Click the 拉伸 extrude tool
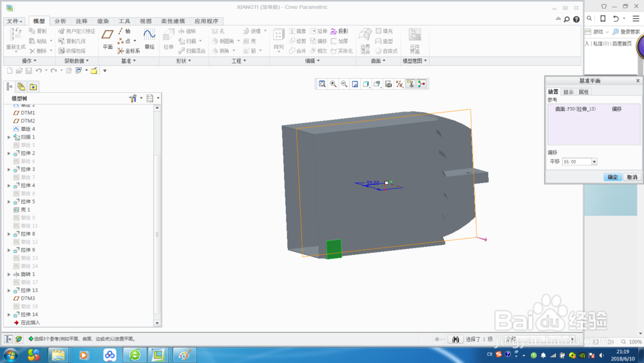The width and height of the screenshot is (644, 363). pos(168,39)
